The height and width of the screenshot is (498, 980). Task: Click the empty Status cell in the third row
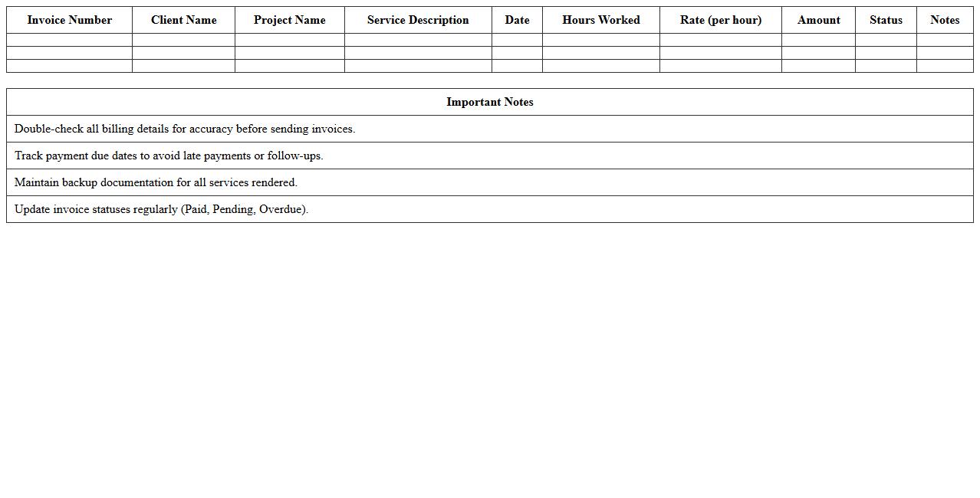(x=886, y=67)
